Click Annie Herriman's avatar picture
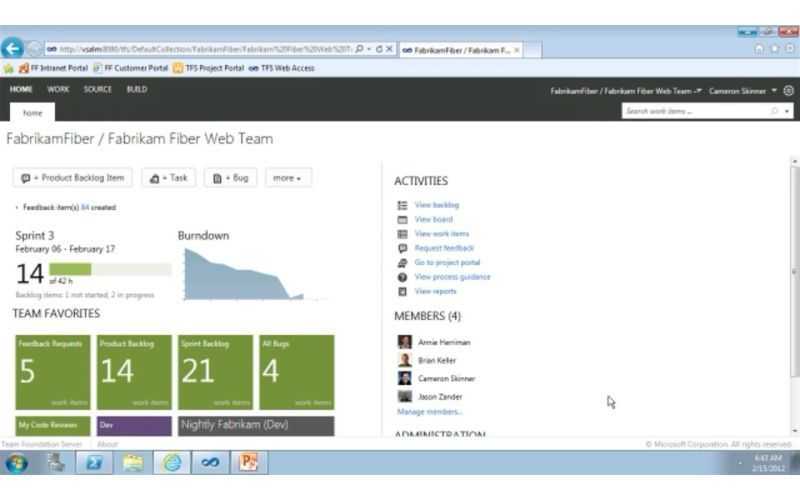The width and height of the screenshot is (800, 500). (x=405, y=342)
